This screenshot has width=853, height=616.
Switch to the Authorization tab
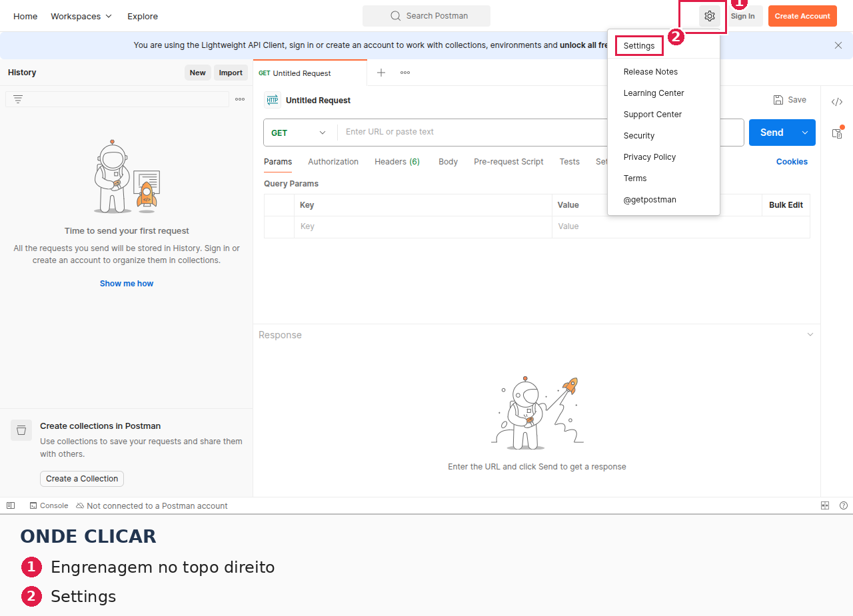click(333, 162)
